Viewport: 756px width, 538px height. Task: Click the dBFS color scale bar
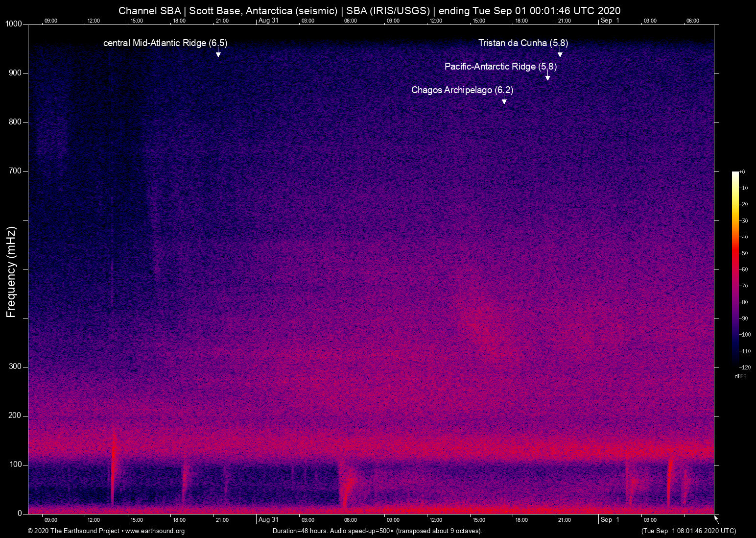(x=735, y=269)
